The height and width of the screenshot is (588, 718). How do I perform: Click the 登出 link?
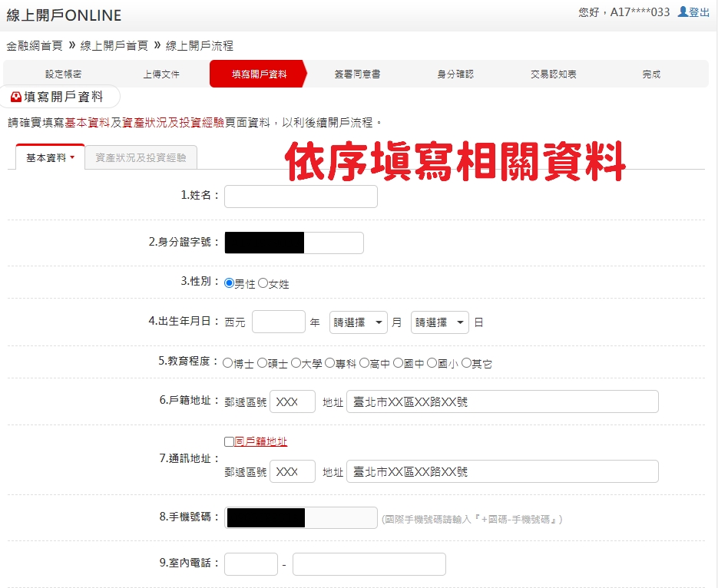point(700,12)
